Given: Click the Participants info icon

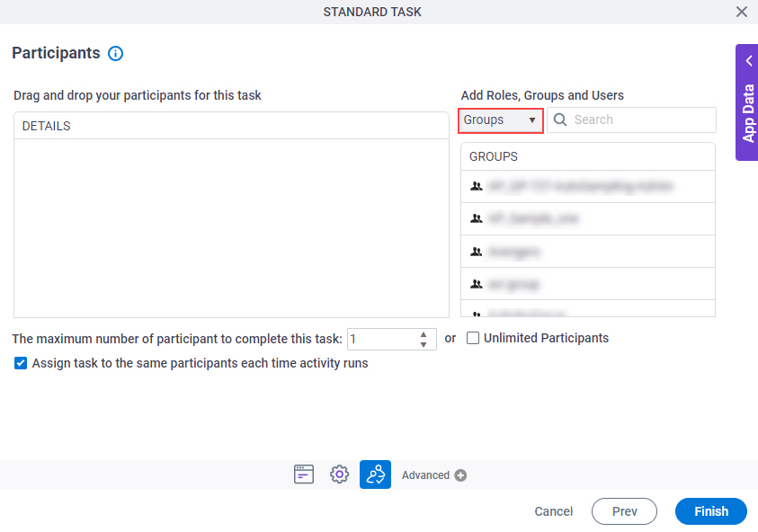Looking at the screenshot, I should pyautogui.click(x=115, y=53).
